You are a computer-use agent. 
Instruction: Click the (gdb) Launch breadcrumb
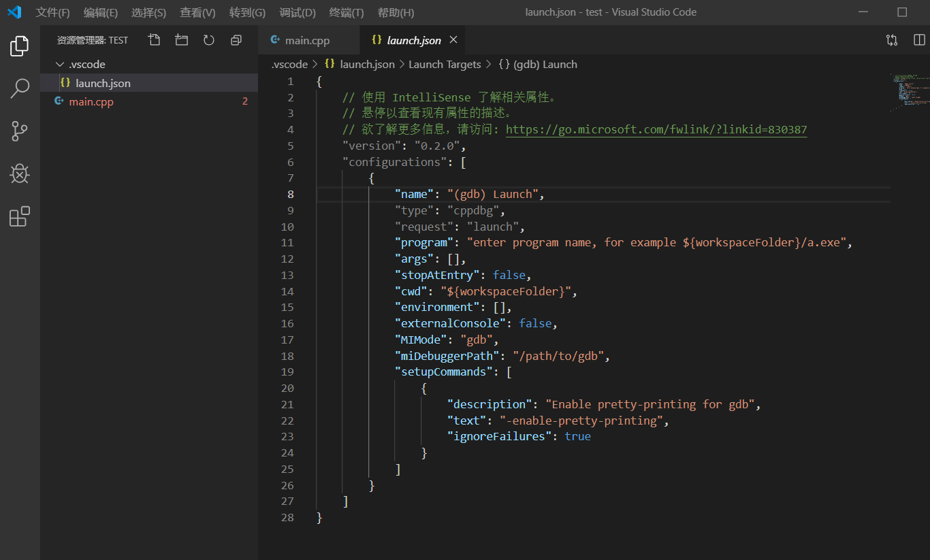coord(538,64)
